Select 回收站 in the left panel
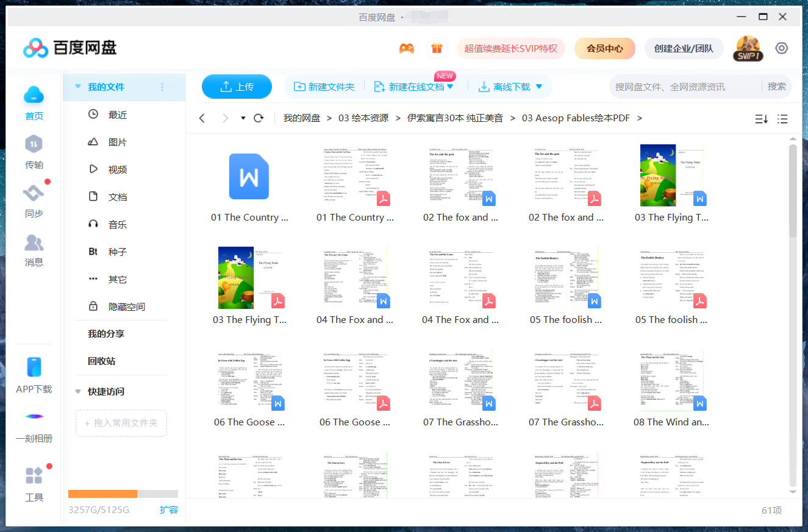The image size is (808, 532). coord(101,361)
